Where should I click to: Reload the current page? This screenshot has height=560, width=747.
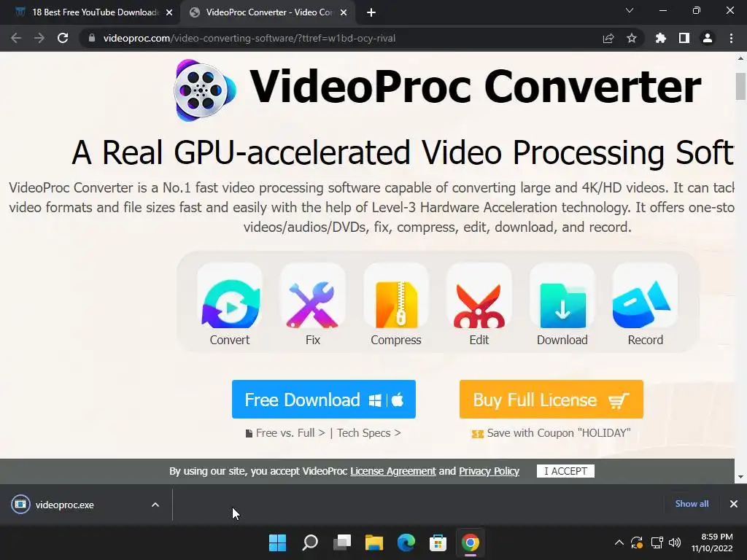tap(63, 38)
